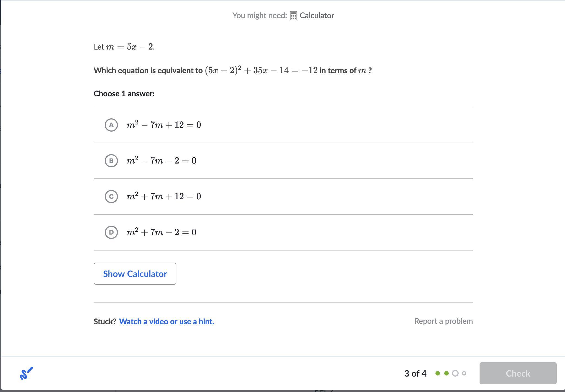Click the first green progress dot
This screenshot has height=392, width=565.
coord(438,373)
